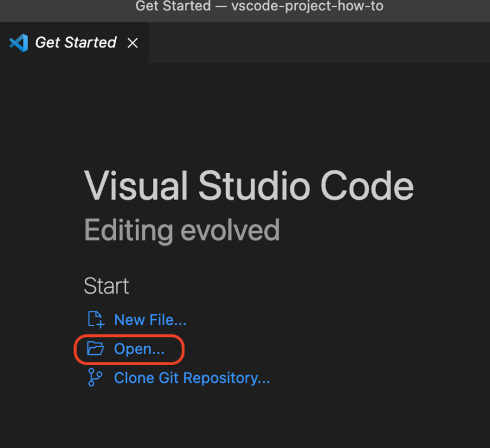Launch Clone Git Repository...

192,378
